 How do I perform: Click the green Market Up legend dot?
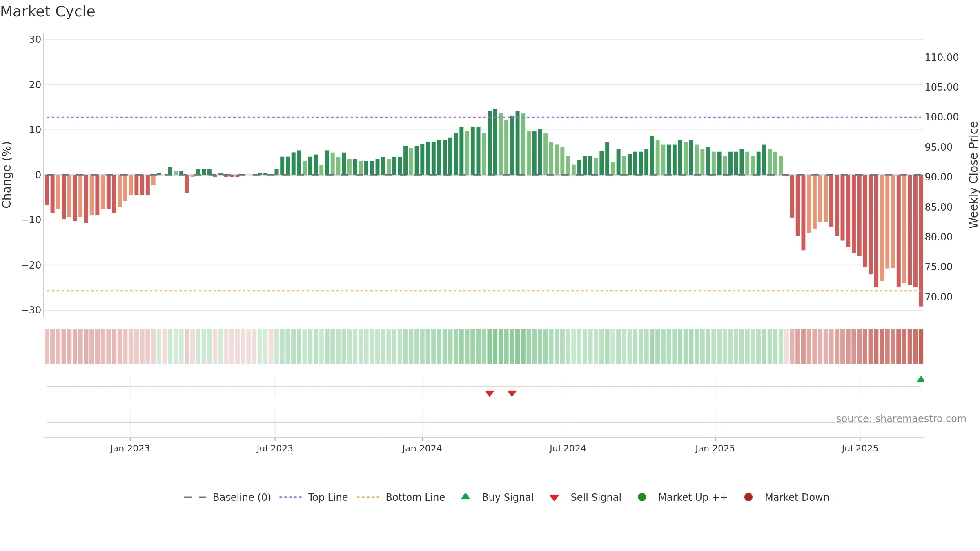tap(642, 497)
